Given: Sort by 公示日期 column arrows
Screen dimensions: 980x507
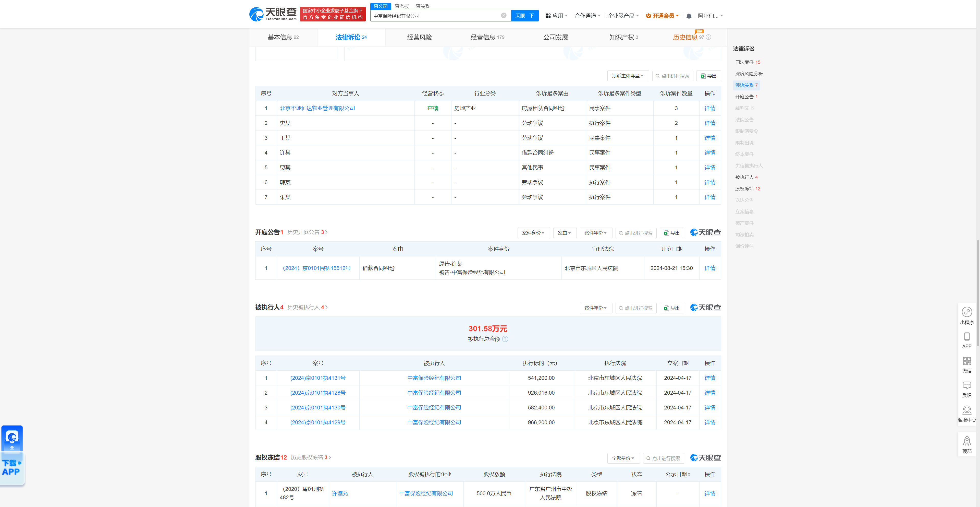Looking at the screenshot, I should click(x=689, y=475).
